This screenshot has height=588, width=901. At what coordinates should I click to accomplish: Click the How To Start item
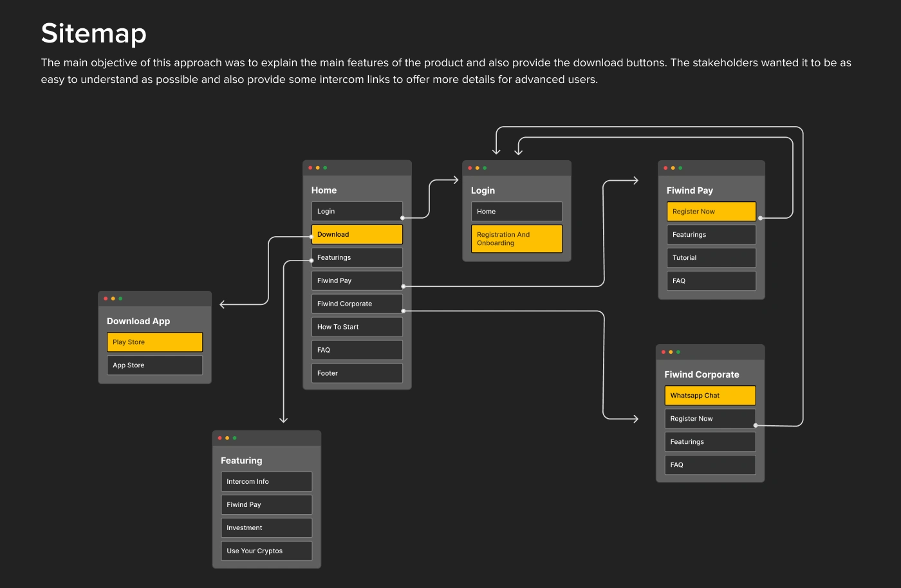click(357, 327)
